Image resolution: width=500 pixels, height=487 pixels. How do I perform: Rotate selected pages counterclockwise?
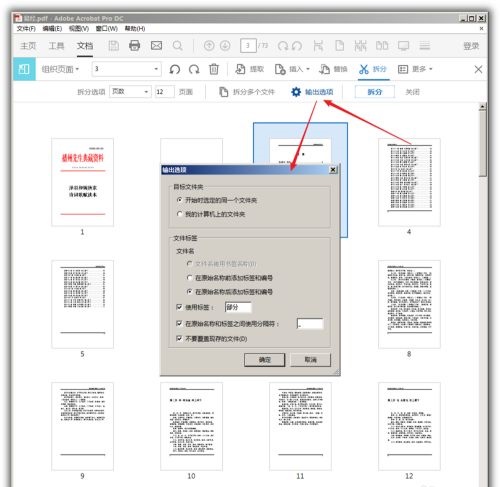point(175,69)
